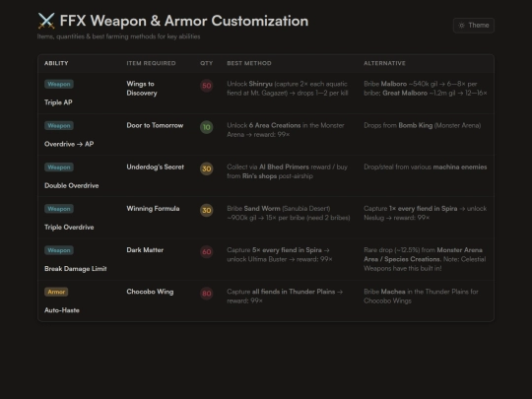
Task: Toggle the Theme button
Action: [x=474, y=26]
